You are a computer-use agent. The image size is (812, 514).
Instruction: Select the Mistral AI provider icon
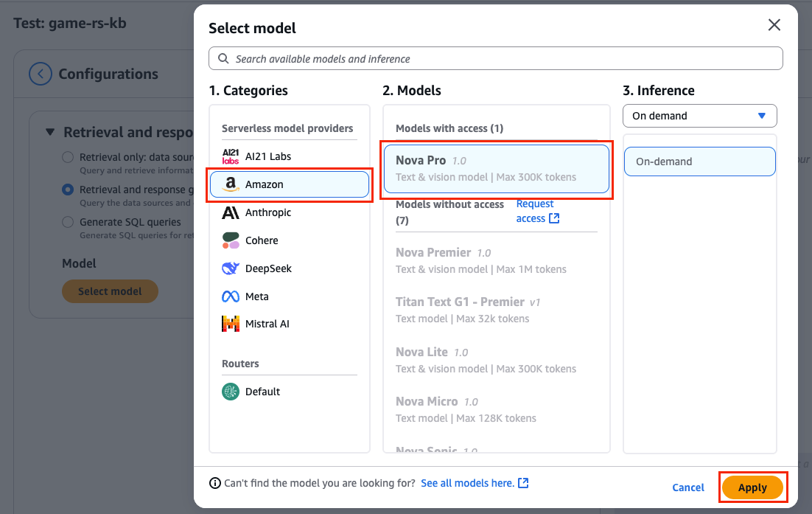tap(229, 323)
